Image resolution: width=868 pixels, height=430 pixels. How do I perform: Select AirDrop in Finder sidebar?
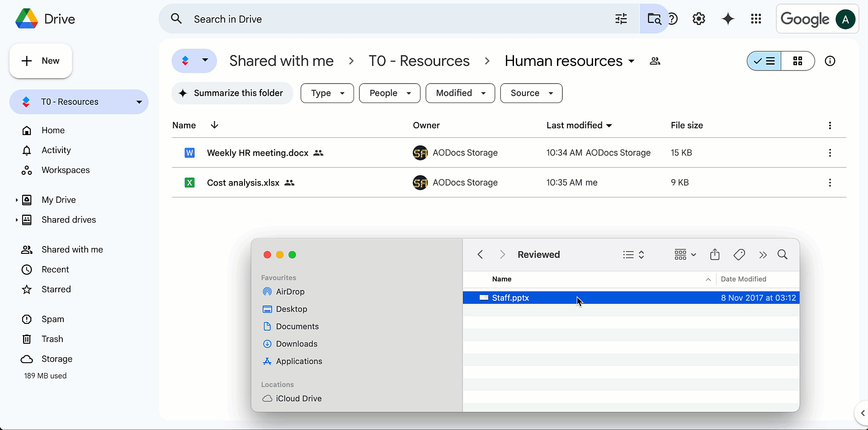click(x=290, y=292)
